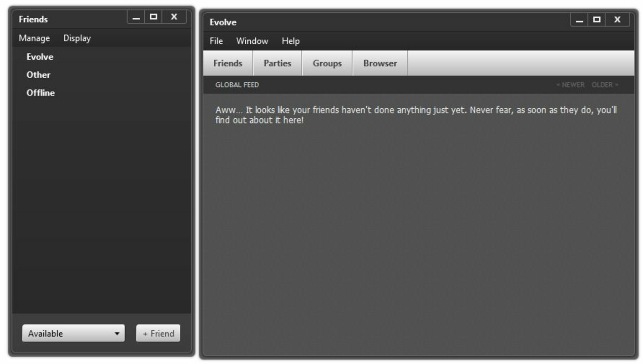Expand the Other group in friends list
The width and height of the screenshot is (643, 364).
(x=38, y=75)
